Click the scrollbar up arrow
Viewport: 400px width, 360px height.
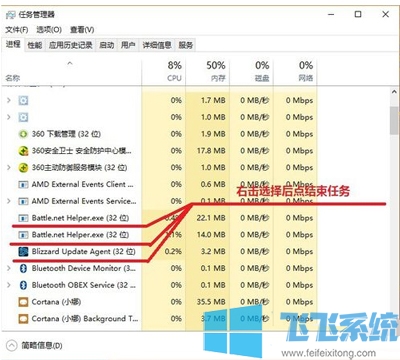click(394, 91)
